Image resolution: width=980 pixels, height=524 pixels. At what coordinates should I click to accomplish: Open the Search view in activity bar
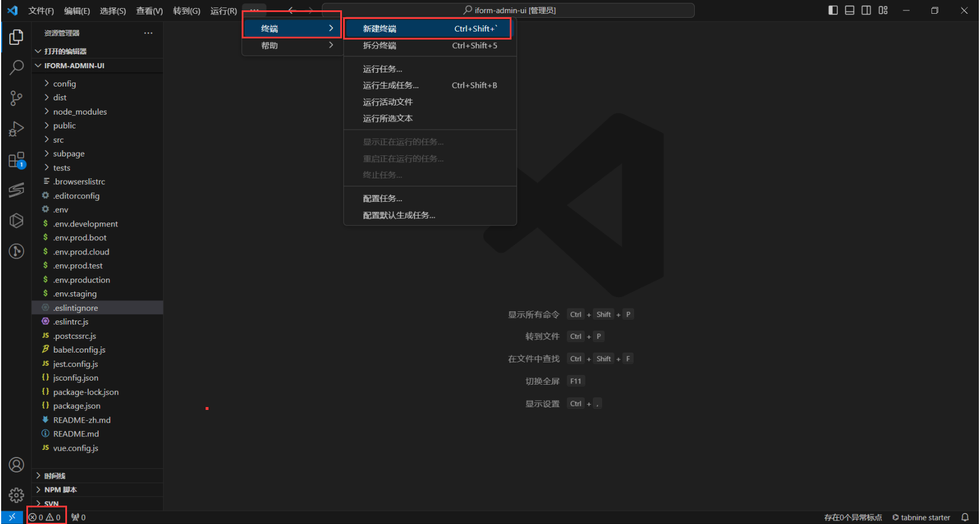coord(17,68)
